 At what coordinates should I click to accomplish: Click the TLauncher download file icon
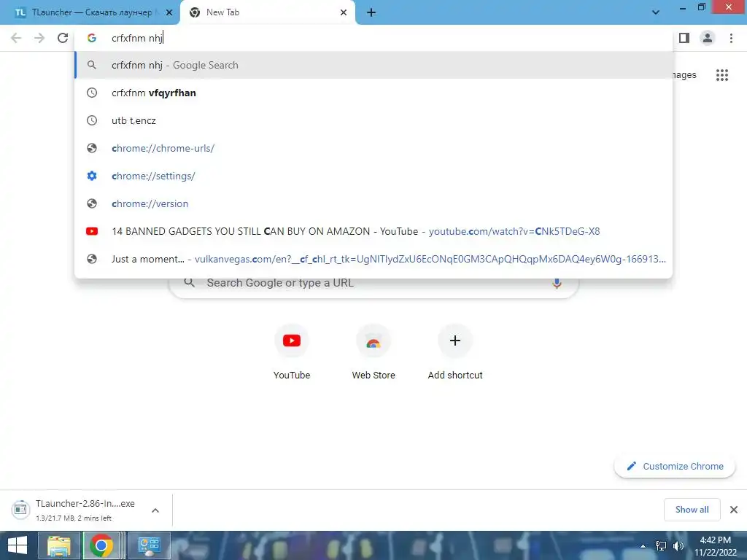pyautogui.click(x=20, y=510)
